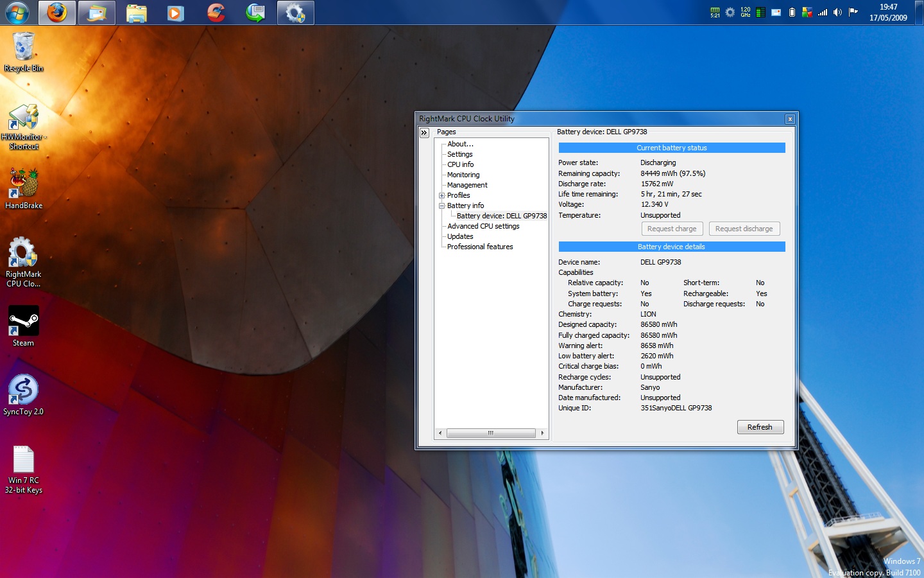Select the Recycle Bin desktop icon
Image resolution: width=924 pixels, height=578 pixels.
click(x=24, y=51)
